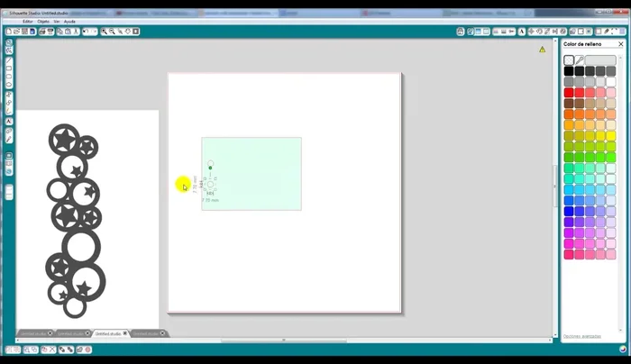The width and height of the screenshot is (631, 364).
Task: Close the Color de relleno panel
Action: coord(621,44)
